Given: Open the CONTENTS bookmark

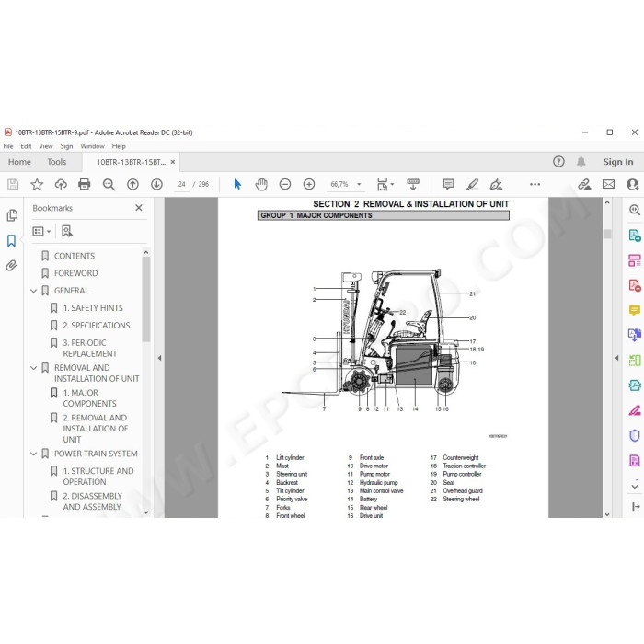Looking at the screenshot, I should 75,256.
